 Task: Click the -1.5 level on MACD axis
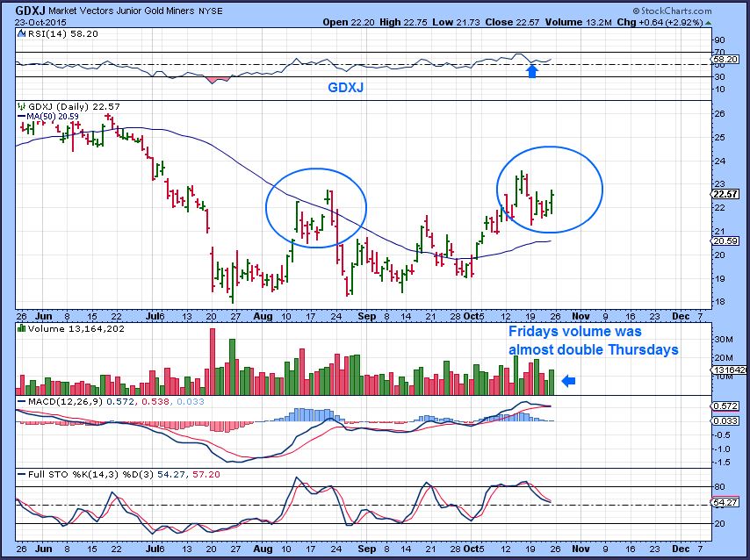pyautogui.click(x=722, y=463)
